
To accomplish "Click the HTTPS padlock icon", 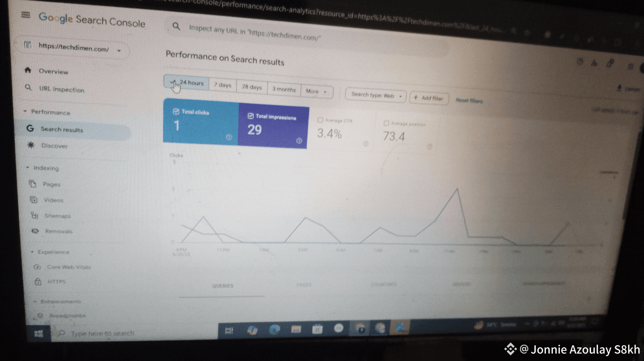I will [38, 282].
